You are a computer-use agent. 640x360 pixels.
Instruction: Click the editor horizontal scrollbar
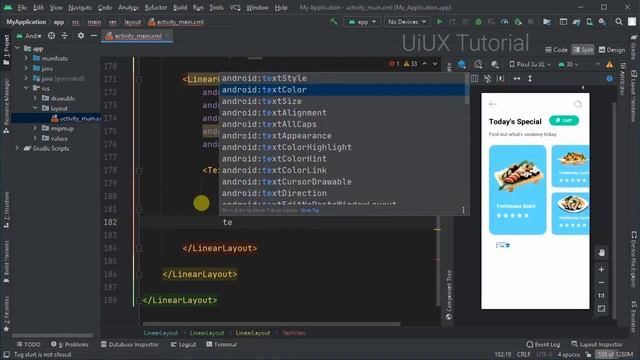tap(271, 324)
